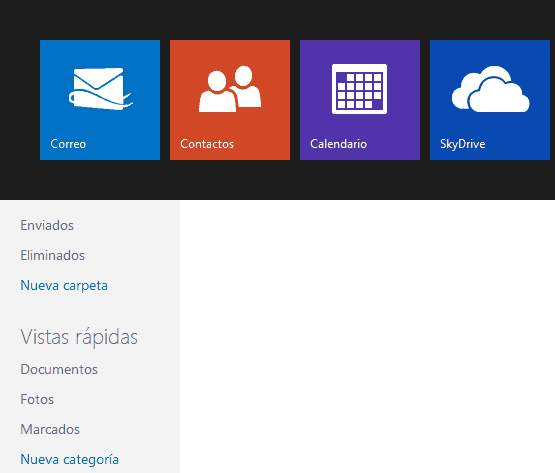This screenshot has width=555, height=473.
Task: Select the Vistas rápidas heading
Action: (79, 337)
